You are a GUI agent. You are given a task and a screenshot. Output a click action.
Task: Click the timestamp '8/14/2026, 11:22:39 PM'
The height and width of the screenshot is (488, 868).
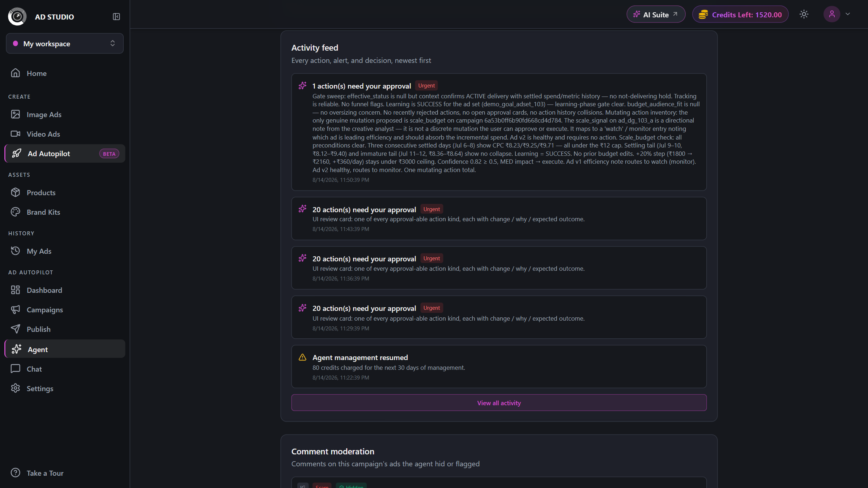coord(341,377)
